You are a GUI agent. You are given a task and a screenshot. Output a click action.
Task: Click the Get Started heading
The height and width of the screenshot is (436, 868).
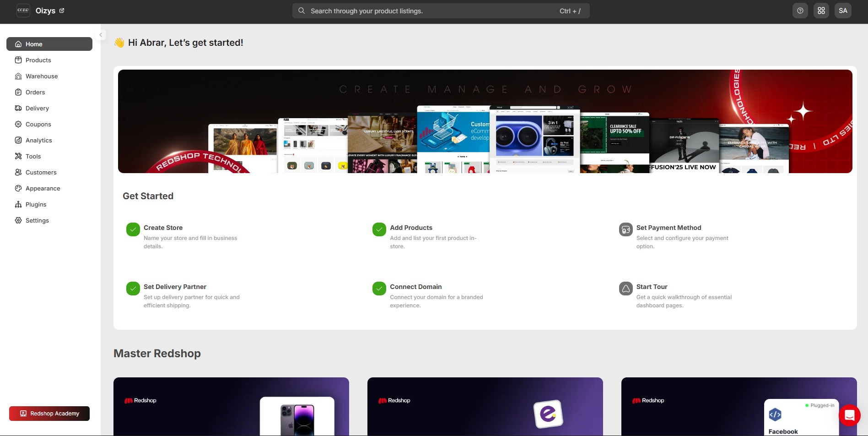click(x=148, y=196)
